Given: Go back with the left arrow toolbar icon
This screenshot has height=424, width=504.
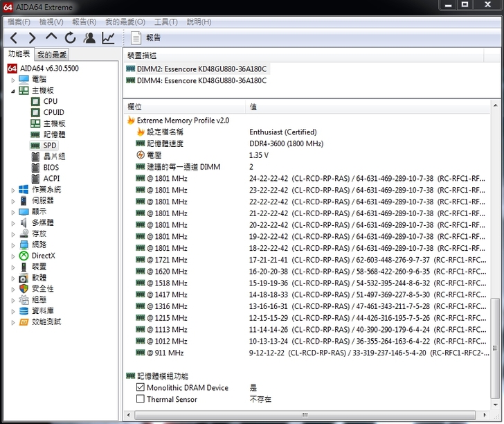Looking at the screenshot, I should 14,38.
